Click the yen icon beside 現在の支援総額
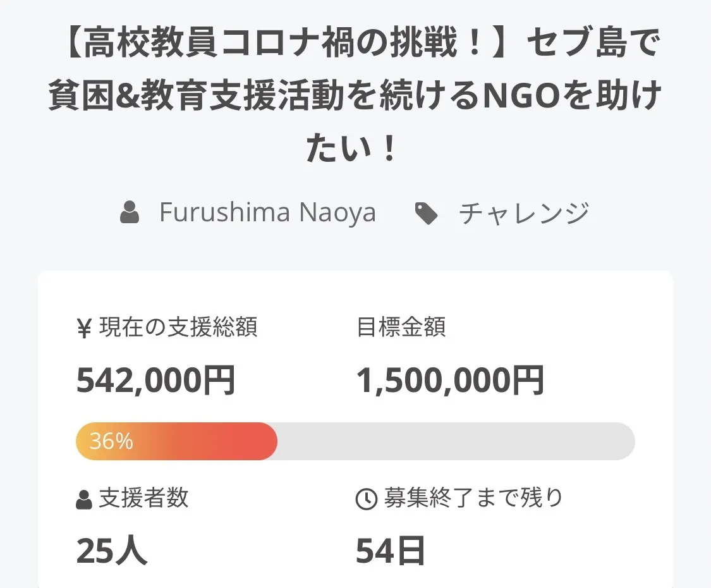 [x=84, y=329]
